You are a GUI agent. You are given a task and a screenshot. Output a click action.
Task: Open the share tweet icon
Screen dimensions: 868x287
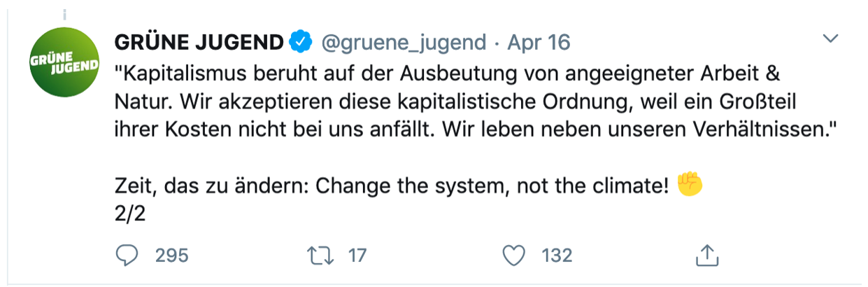click(x=707, y=255)
